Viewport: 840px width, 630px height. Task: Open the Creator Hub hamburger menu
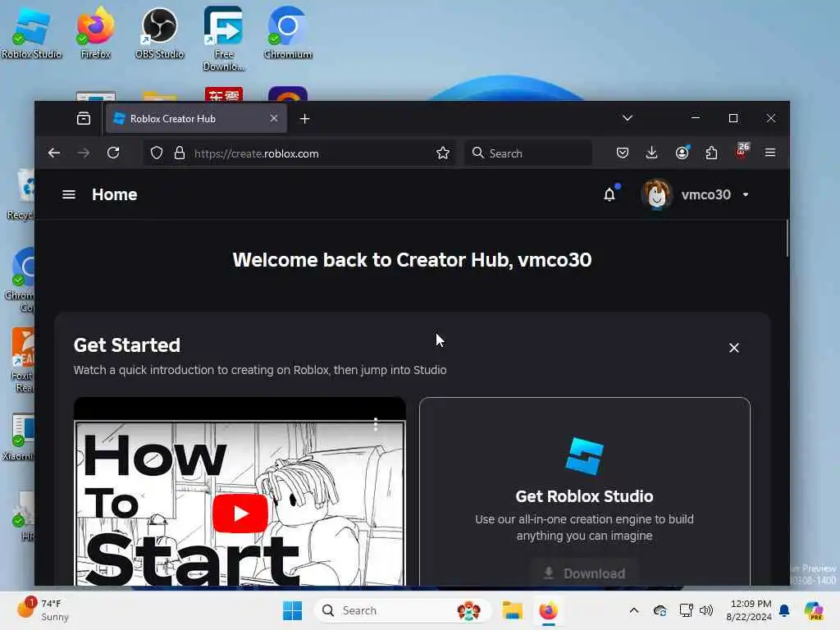pyautogui.click(x=69, y=194)
